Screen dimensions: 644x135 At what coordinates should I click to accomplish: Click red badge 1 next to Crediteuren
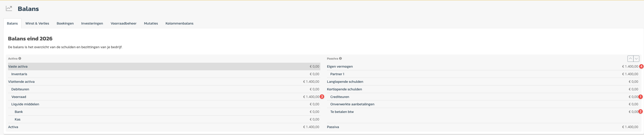click(640, 97)
